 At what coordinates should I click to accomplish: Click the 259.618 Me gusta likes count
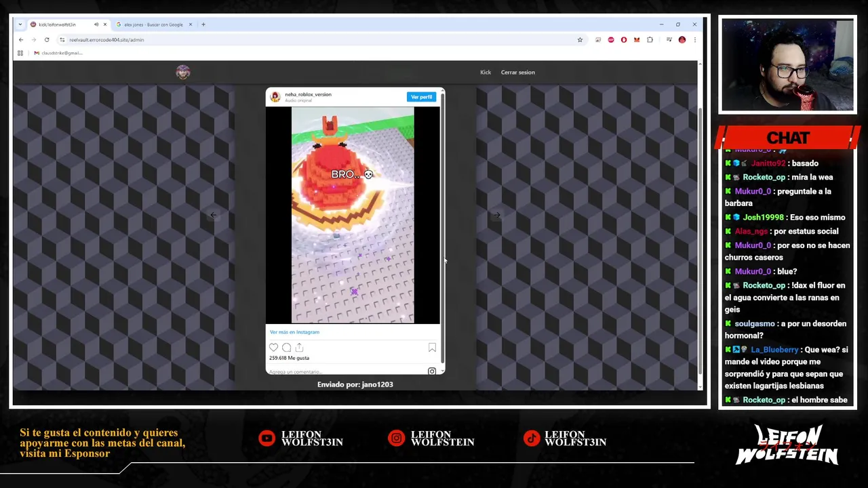289,358
